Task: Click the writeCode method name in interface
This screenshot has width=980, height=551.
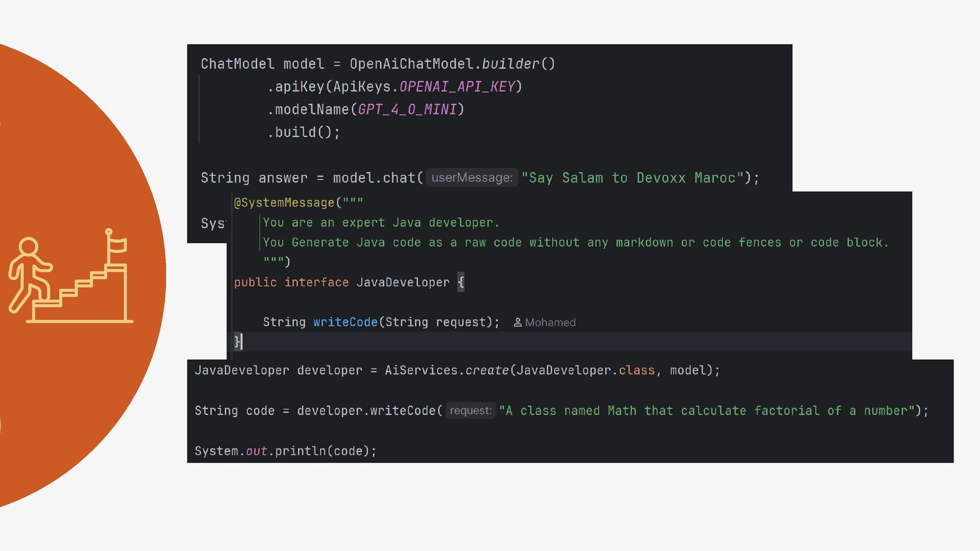Action: (x=345, y=322)
